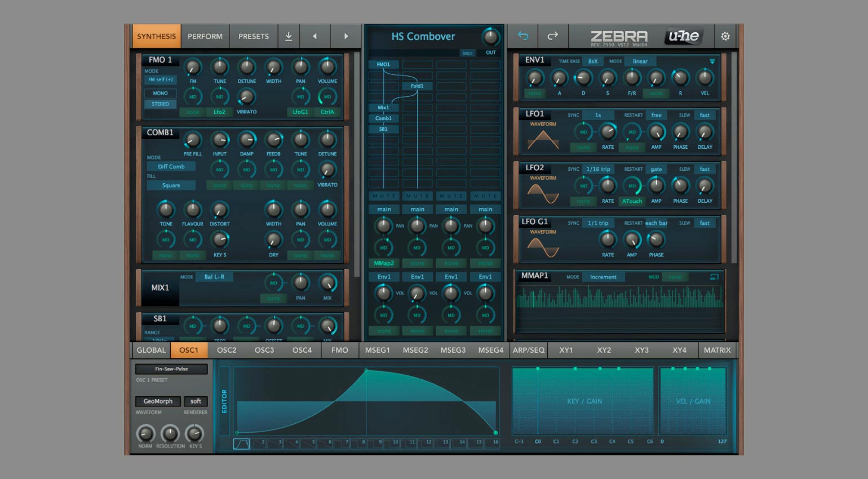Open COMB1 mode dropdown Diff Comb
The height and width of the screenshot is (479, 868).
171,166
